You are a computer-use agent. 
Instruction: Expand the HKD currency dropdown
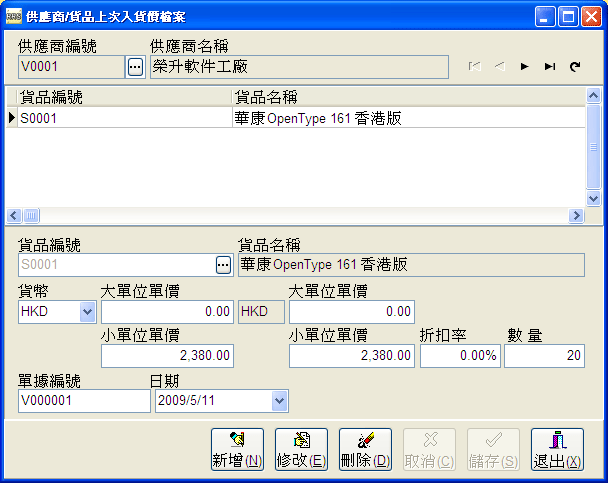coord(88,312)
